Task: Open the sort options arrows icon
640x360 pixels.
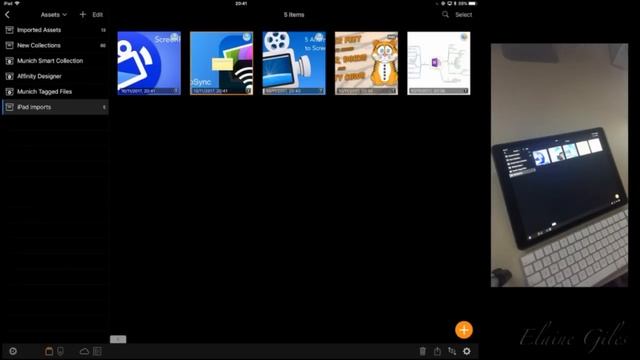Action: coord(452,351)
